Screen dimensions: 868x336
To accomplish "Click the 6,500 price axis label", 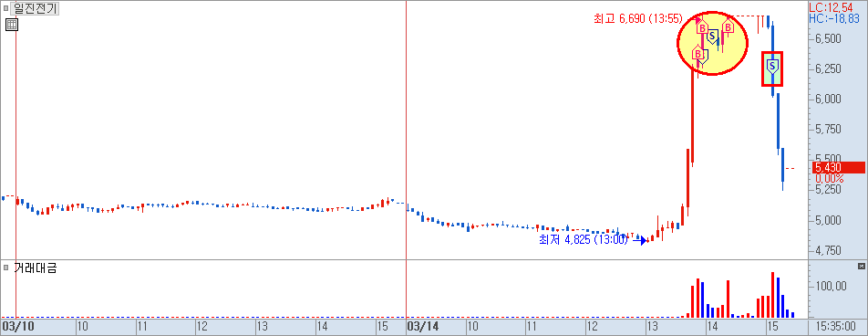I will 828,39.
